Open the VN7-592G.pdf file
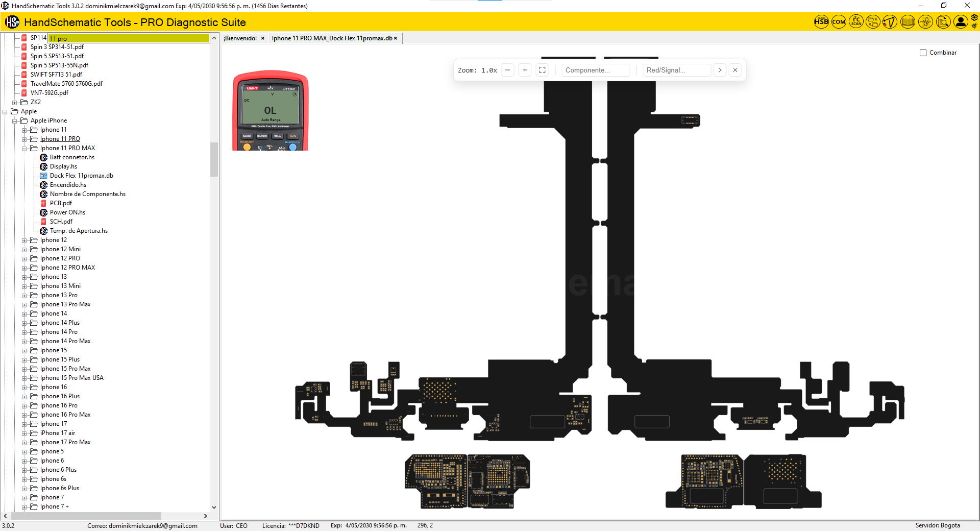The height and width of the screenshot is (531, 980). click(49, 93)
